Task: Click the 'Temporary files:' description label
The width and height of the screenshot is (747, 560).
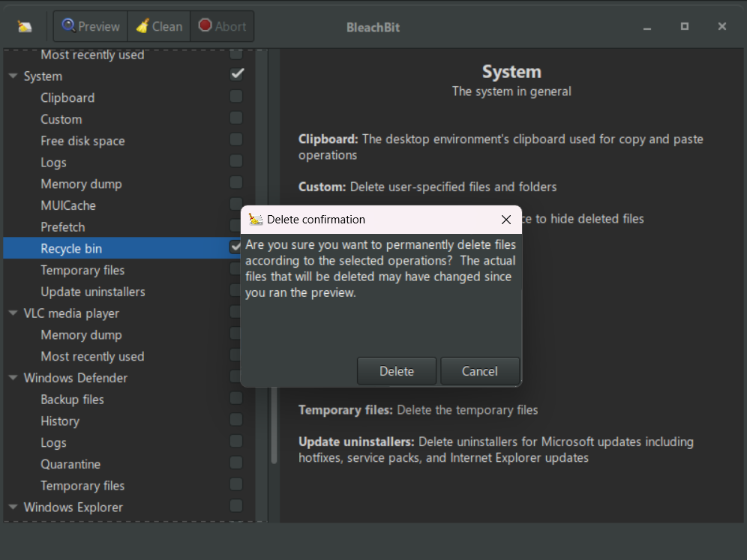Action: click(346, 410)
